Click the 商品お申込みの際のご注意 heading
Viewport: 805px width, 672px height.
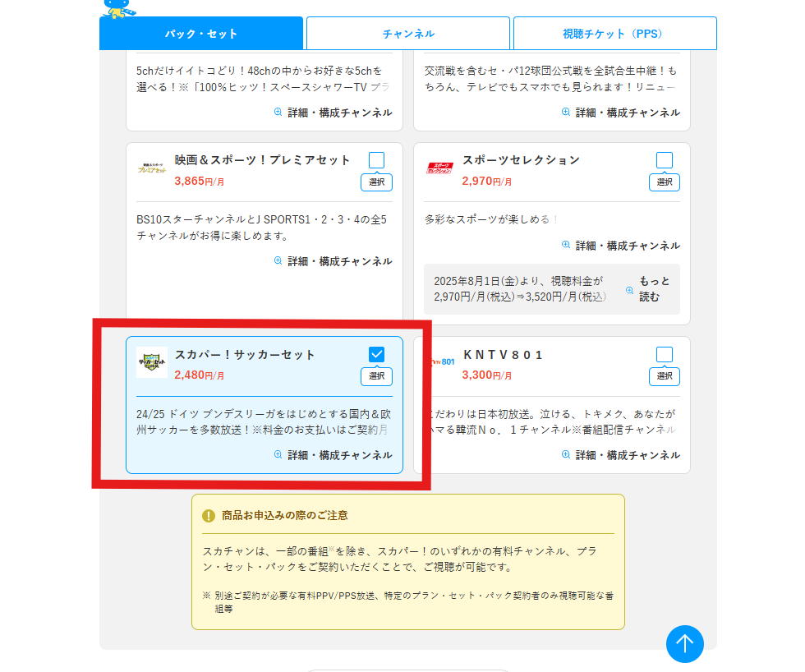[x=285, y=515]
